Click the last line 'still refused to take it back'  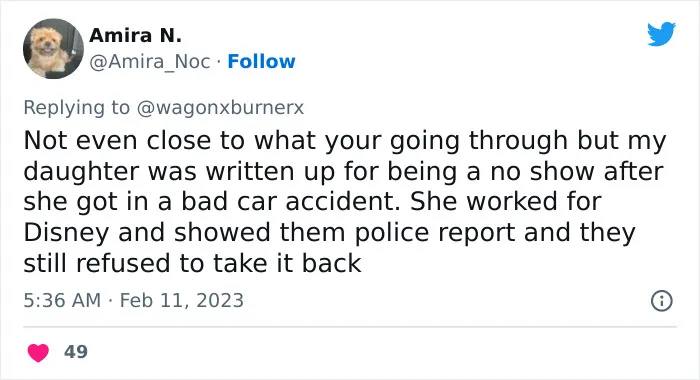(x=192, y=263)
